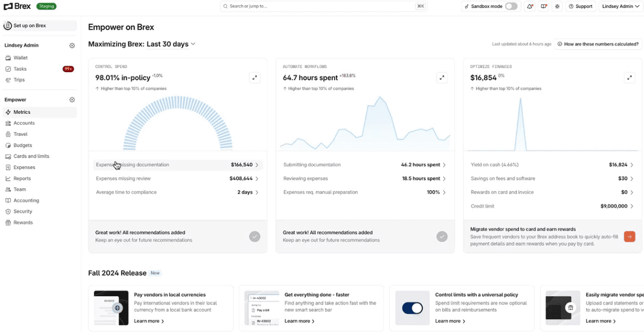The height and width of the screenshot is (332, 644).
Task: Expand the Optimize Finances card
Action: point(630,78)
